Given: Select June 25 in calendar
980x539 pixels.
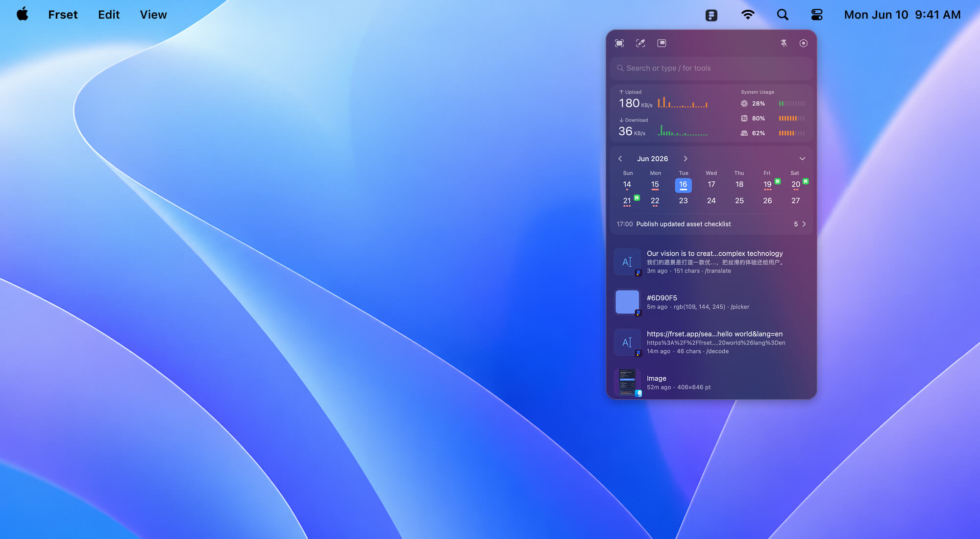Looking at the screenshot, I should [739, 201].
